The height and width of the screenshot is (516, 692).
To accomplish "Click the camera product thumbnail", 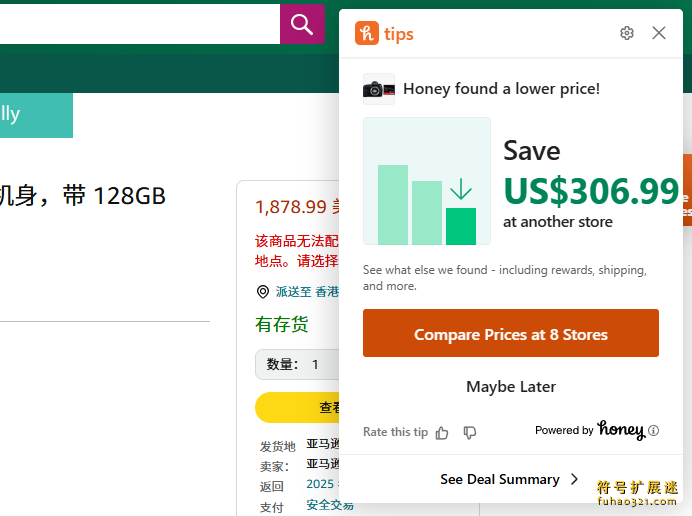I will pos(379,89).
